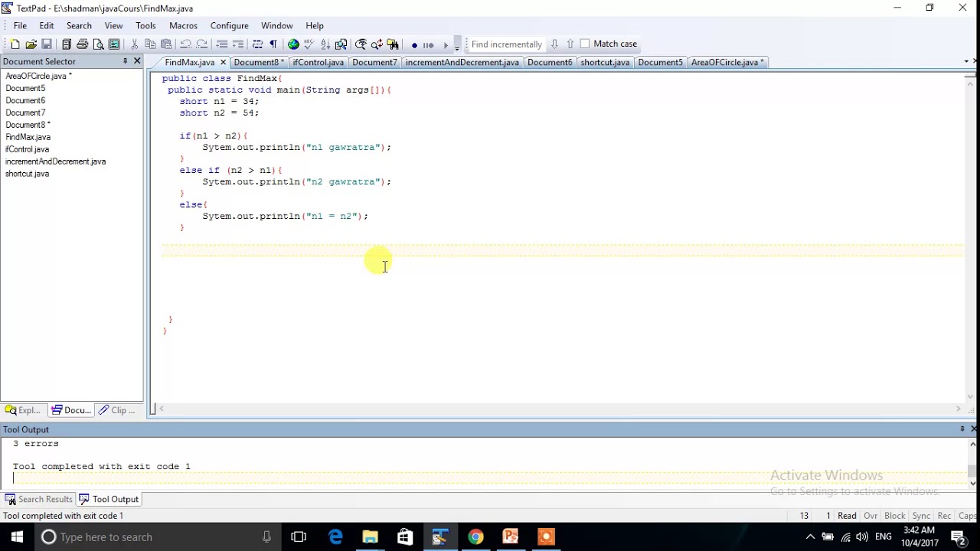Pin the Tool Output panel
The width and height of the screenshot is (980, 551).
962,429
